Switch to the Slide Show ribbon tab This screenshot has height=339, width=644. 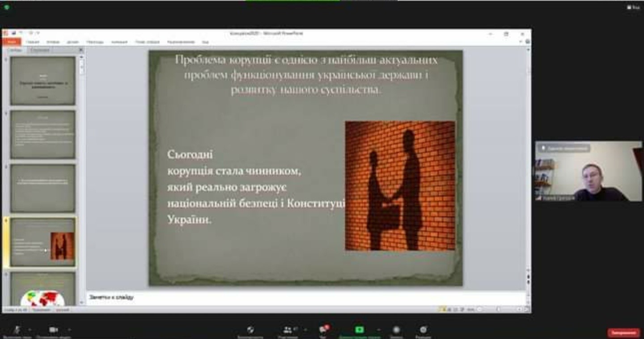147,42
